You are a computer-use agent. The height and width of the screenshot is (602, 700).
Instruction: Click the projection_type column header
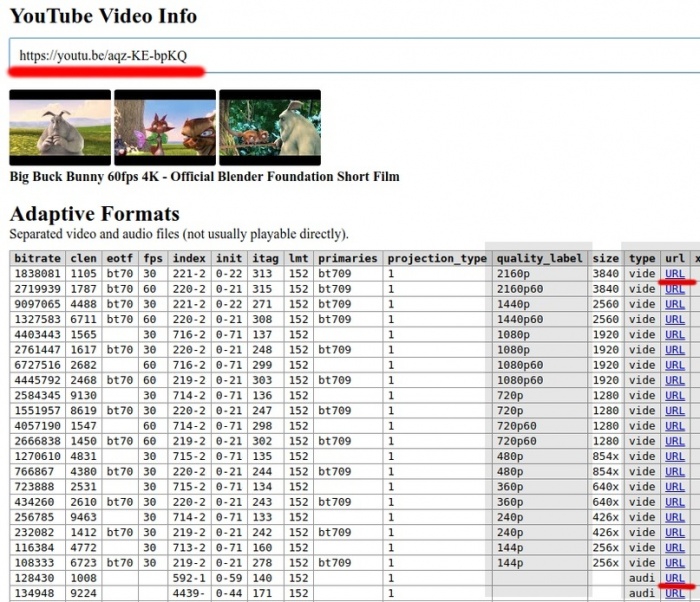point(437,258)
